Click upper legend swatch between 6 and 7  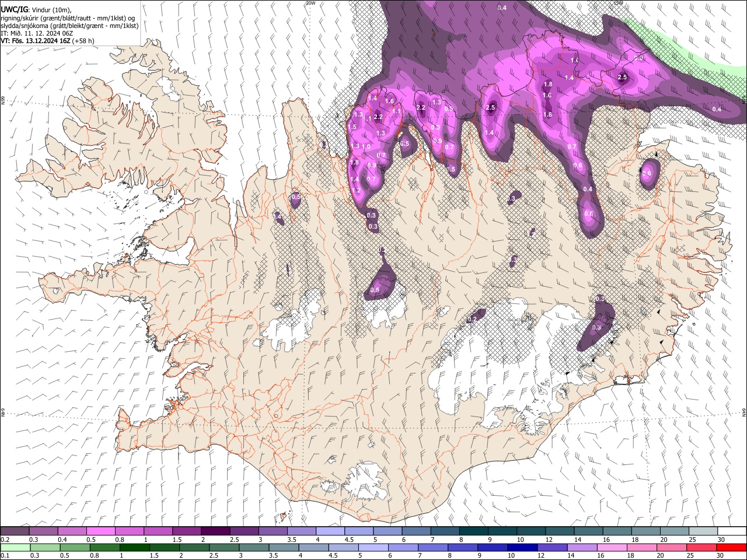(416, 531)
